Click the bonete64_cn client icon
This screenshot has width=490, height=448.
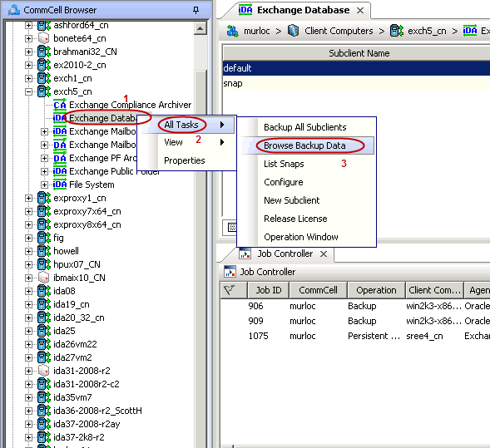(x=44, y=38)
